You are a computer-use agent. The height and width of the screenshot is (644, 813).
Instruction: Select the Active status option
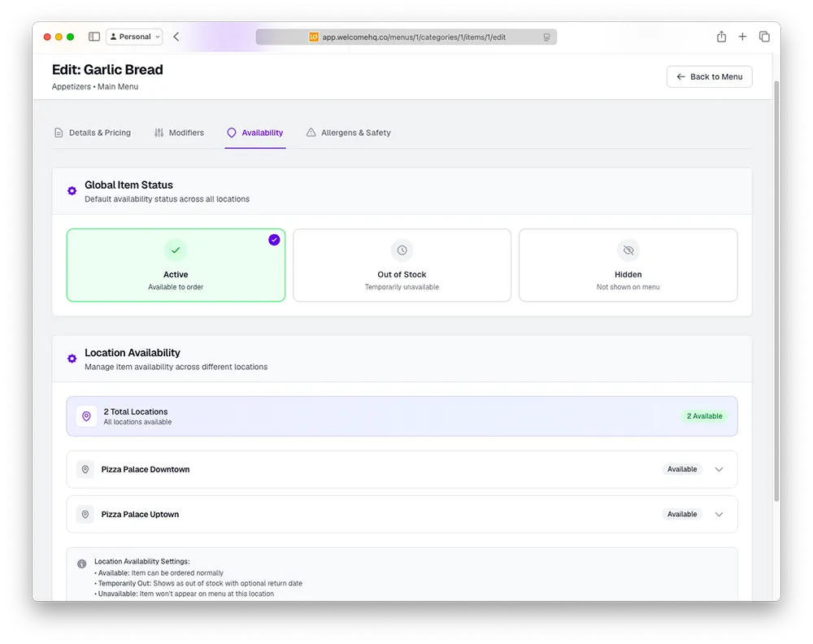point(176,265)
